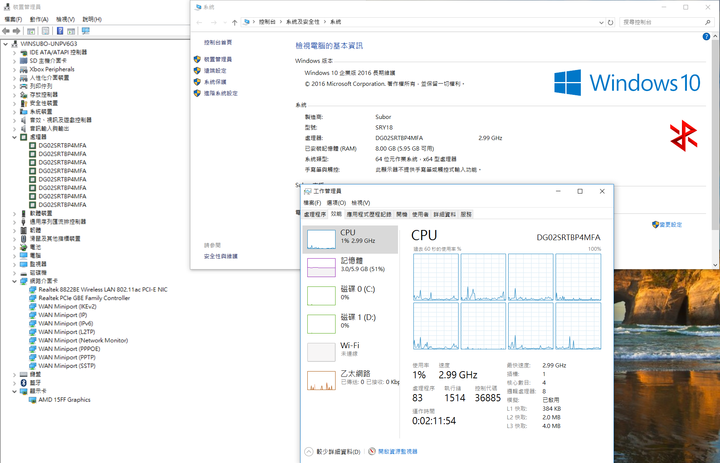Toggle the console tree icon in Device Manager toolbar
The image size is (720, 463).
tap(31, 31)
